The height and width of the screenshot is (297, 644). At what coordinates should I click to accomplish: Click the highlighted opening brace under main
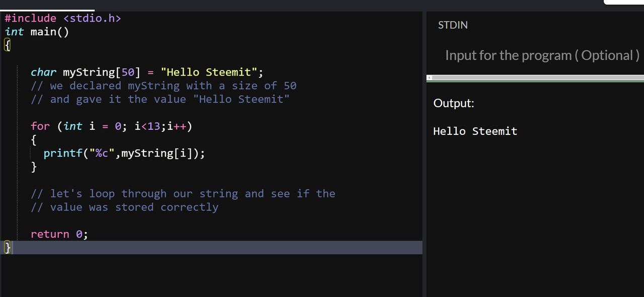[x=8, y=45]
